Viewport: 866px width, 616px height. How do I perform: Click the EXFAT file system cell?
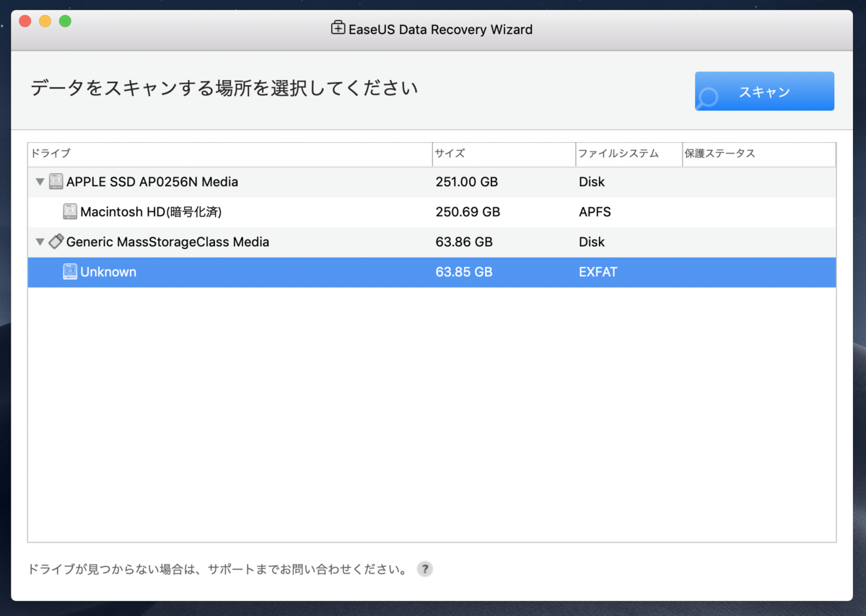598,272
